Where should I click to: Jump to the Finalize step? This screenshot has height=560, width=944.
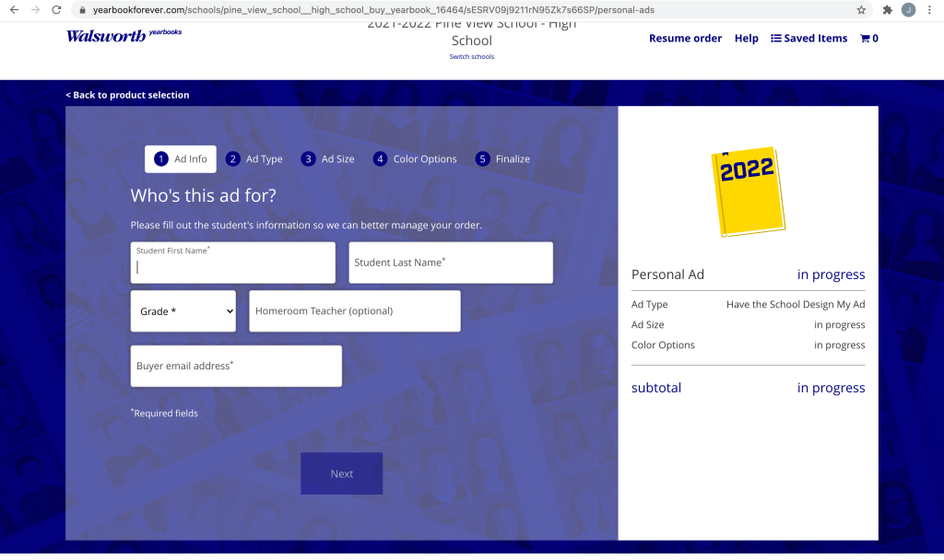point(502,159)
